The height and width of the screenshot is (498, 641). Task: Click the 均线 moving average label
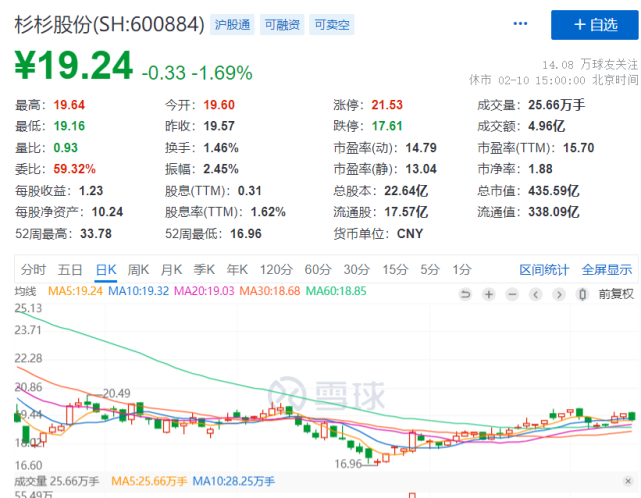(26, 291)
